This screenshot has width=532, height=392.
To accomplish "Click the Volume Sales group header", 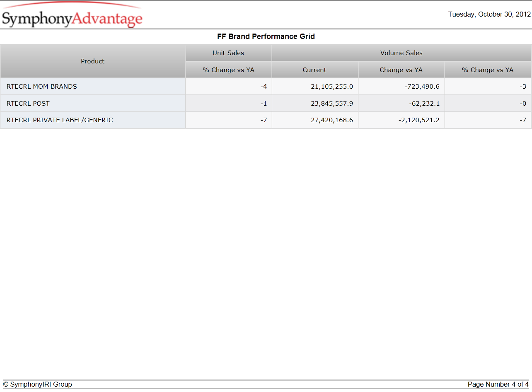I will [401, 53].
